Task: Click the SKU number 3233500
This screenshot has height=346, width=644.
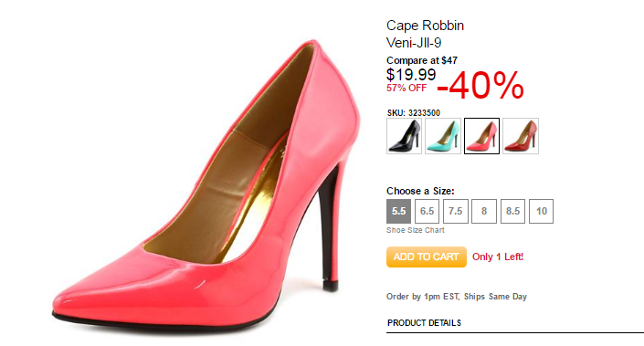Action: (x=424, y=113)
